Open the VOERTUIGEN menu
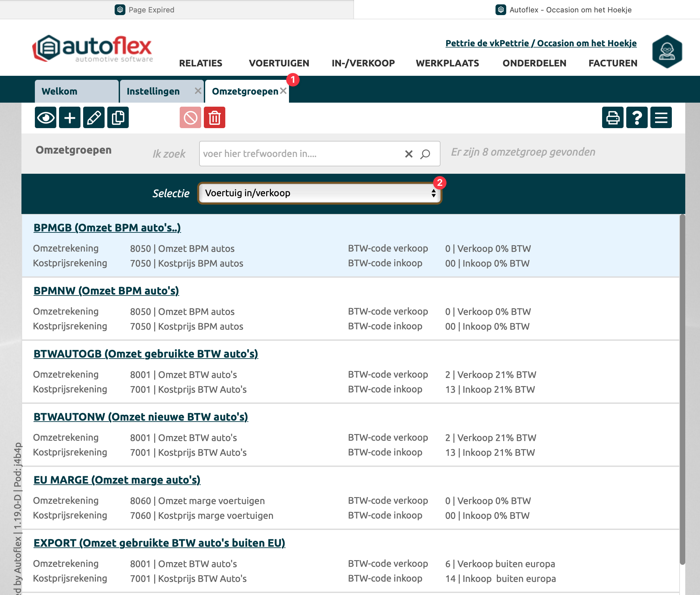Viewport: 700px width, 595px height. point(279,63)
